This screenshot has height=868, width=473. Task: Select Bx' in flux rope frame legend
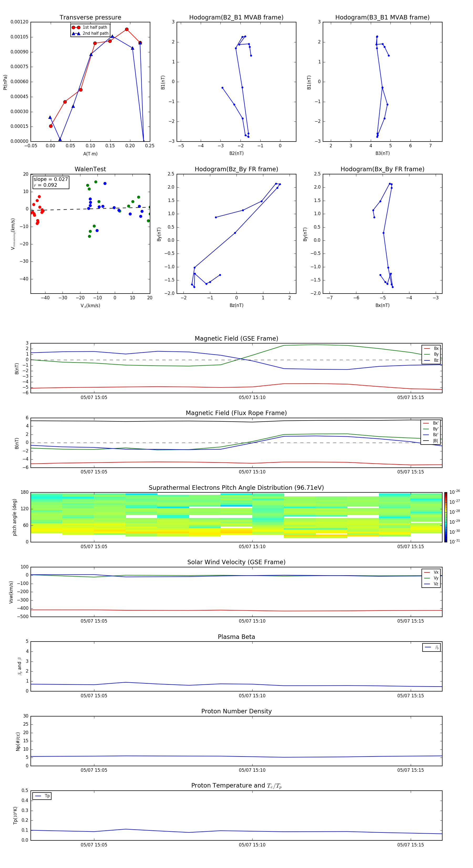(431, 423)
